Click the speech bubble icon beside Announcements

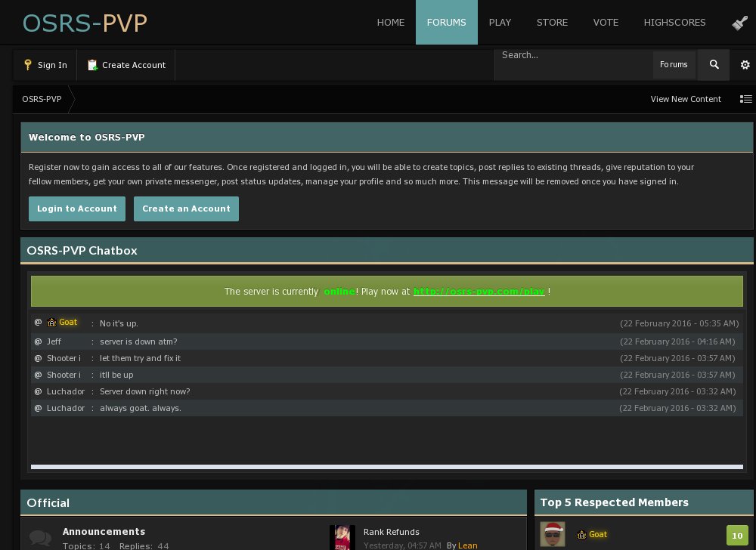40,537
